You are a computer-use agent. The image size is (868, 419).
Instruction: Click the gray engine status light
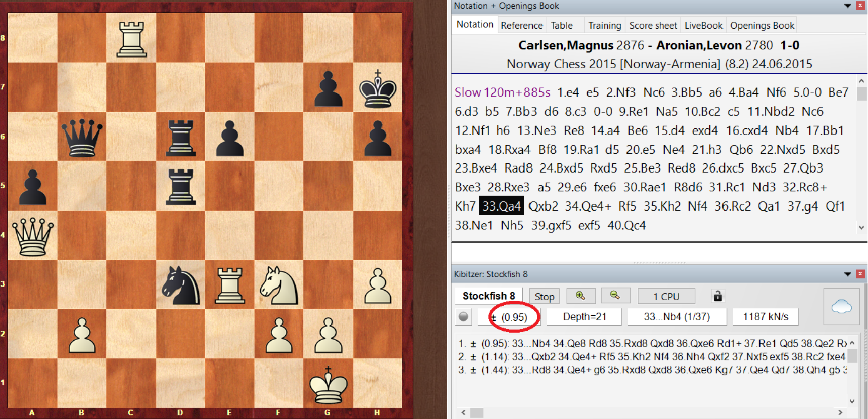coord(463,317)
